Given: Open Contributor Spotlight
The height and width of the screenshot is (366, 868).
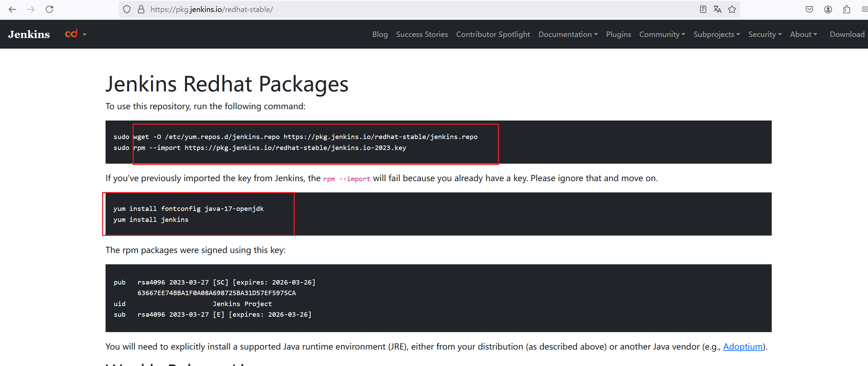Looking at the screenshot, I should pos(493,34).
